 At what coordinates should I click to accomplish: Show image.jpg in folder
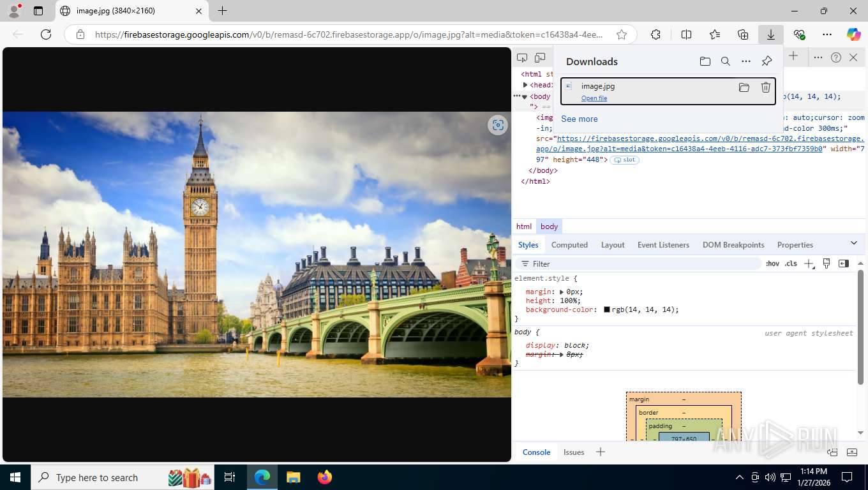click(744, 87)
